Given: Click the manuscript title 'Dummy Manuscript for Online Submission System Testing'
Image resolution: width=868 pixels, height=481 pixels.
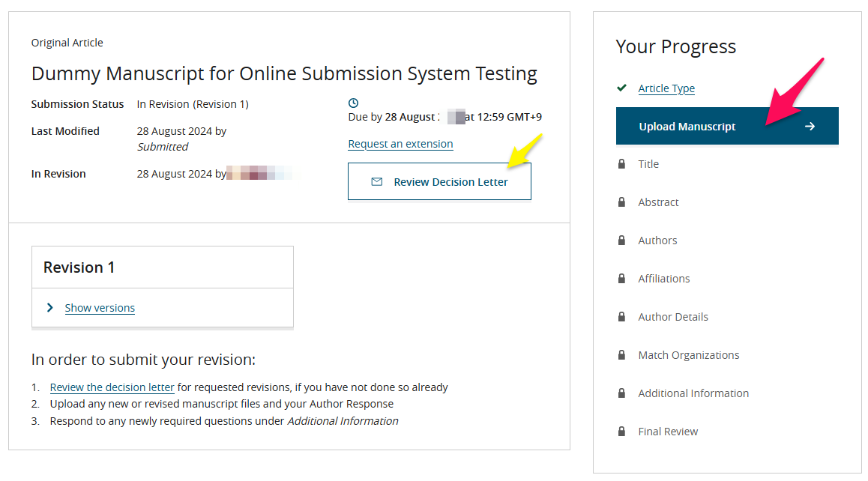Looking at the screenshot, I should [284, 73].
